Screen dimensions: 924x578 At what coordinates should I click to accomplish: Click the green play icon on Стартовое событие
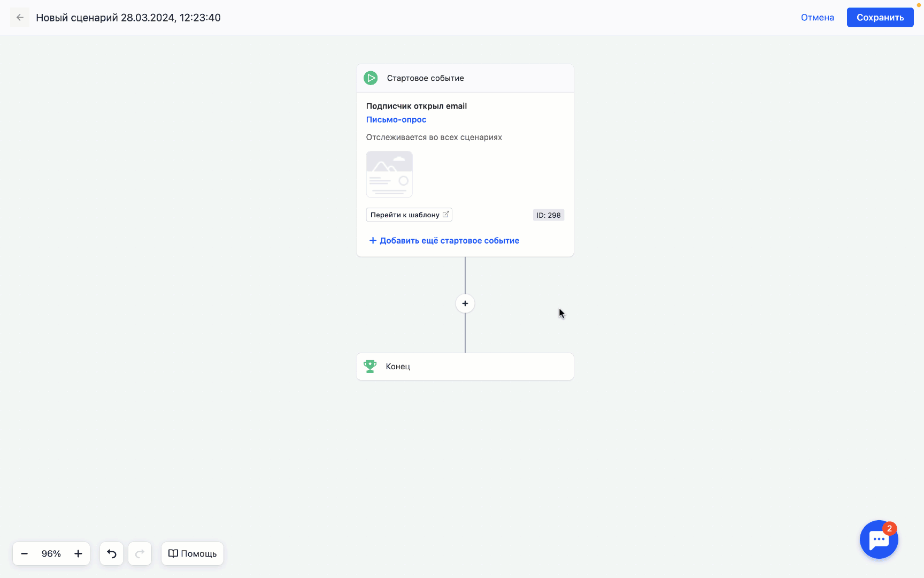point(371,78)
